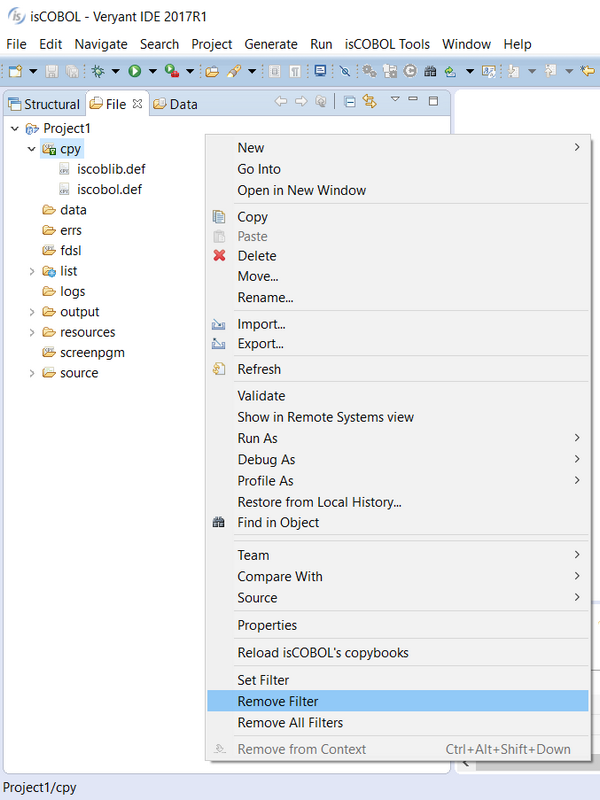Screen dimensions: 600x800
Task: Click the red Delete icon in context menu
Action: coord(219,256)
